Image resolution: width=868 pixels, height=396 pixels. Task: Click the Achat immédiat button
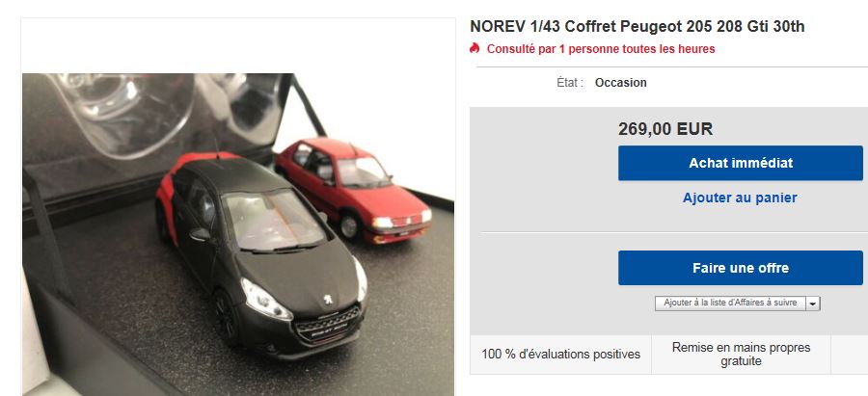coord(740,163)
